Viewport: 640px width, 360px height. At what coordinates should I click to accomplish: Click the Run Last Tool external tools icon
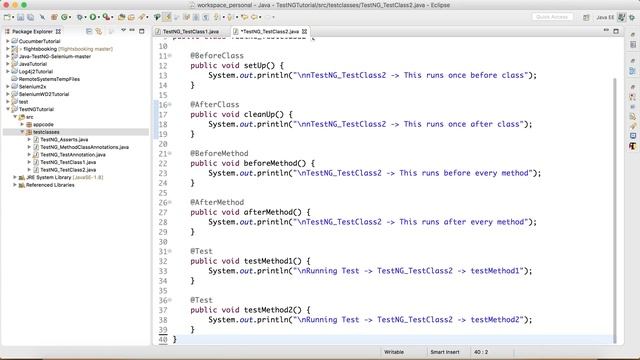click(106, 17)
